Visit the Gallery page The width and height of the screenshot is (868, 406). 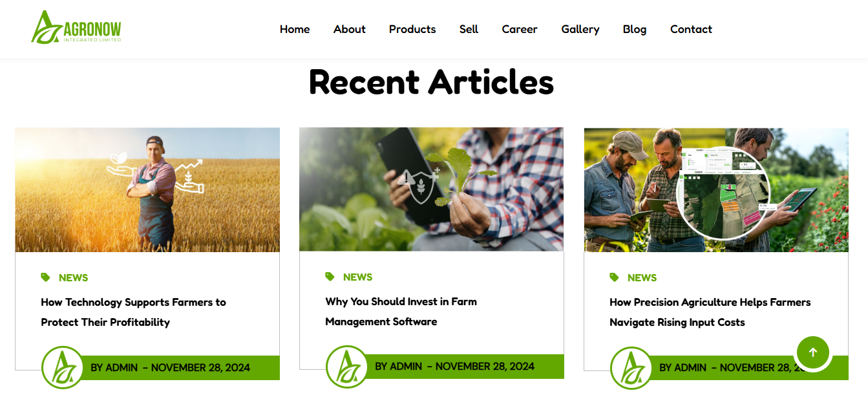click(580, 29)
